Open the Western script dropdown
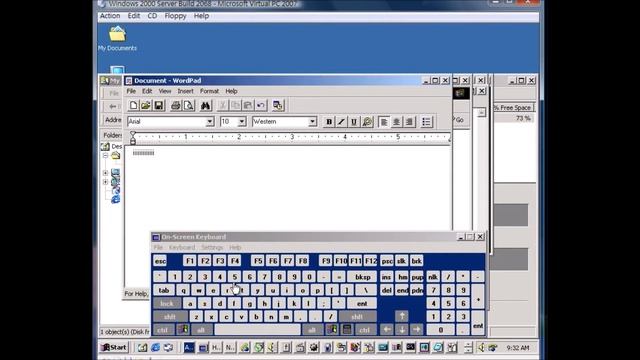This screenshot has height=360, width=640. point(312,122)
